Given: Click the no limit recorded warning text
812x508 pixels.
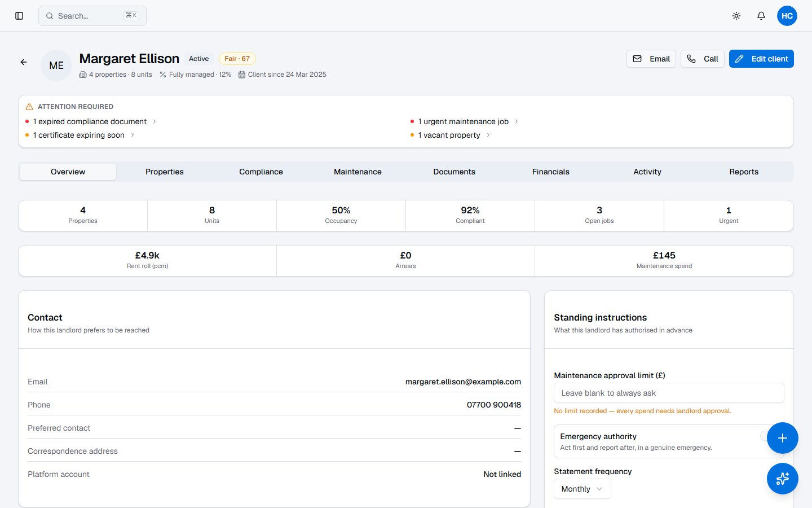Looking at the screenshot, I should tap(642, 411).
